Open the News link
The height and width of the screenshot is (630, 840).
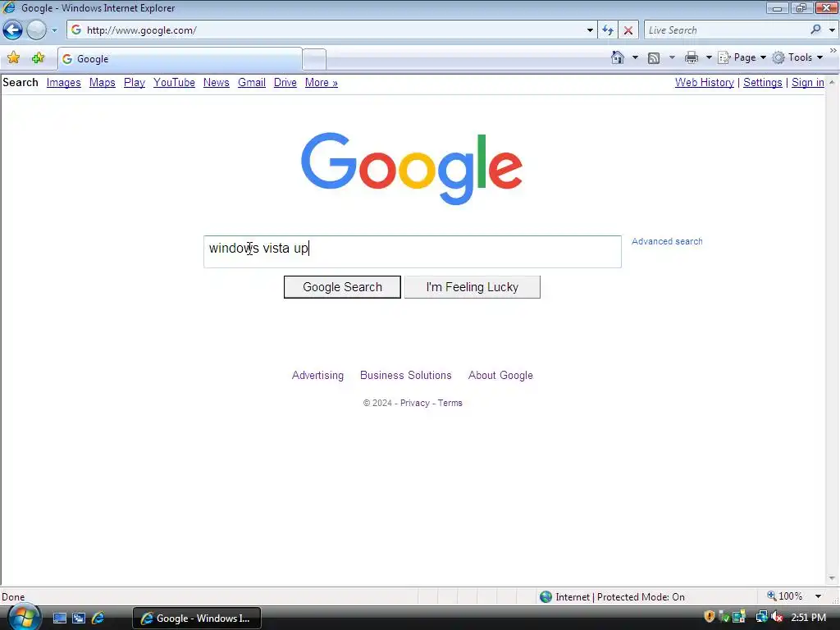pos(217,83)
